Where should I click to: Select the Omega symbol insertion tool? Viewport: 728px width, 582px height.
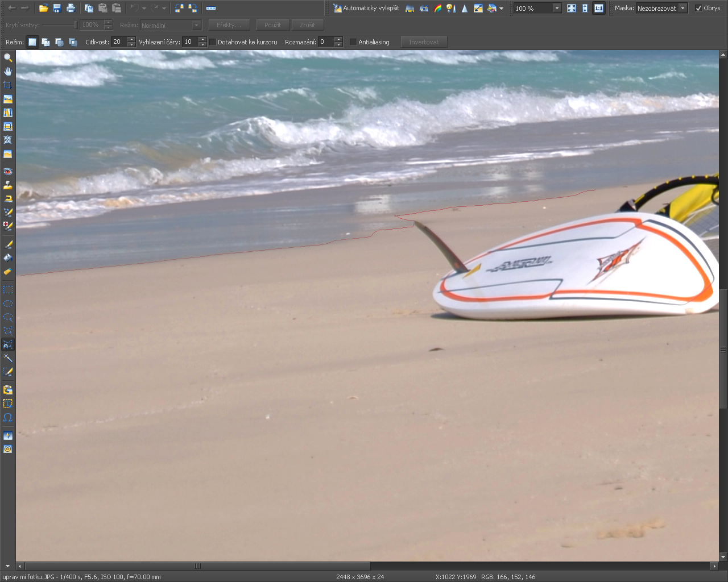[x=8, y=417]
